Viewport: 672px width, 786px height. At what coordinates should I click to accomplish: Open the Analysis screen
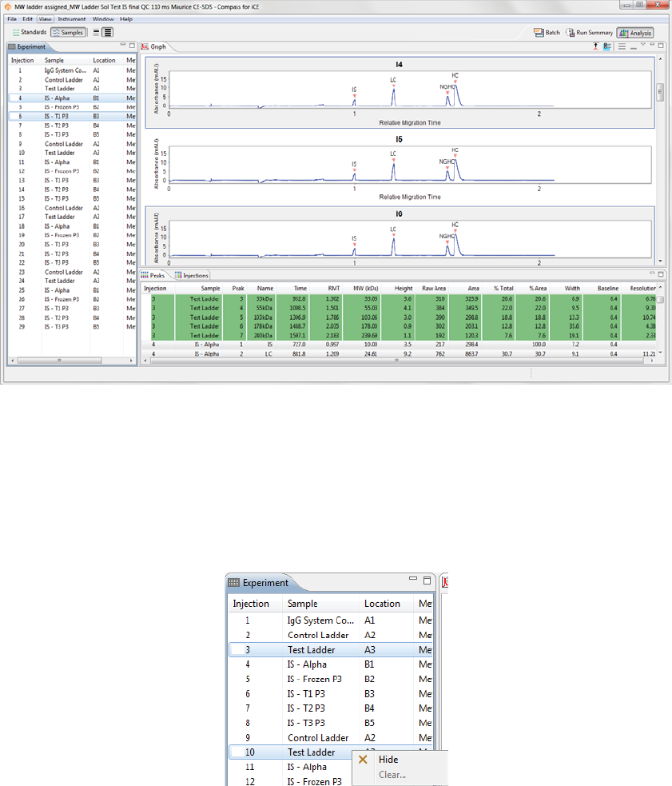point(635,33)
